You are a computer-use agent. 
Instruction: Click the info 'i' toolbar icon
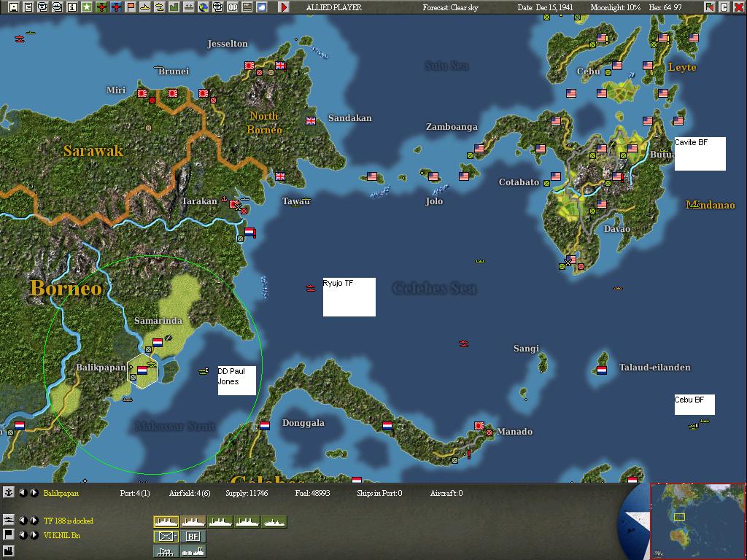pos(72,7)
